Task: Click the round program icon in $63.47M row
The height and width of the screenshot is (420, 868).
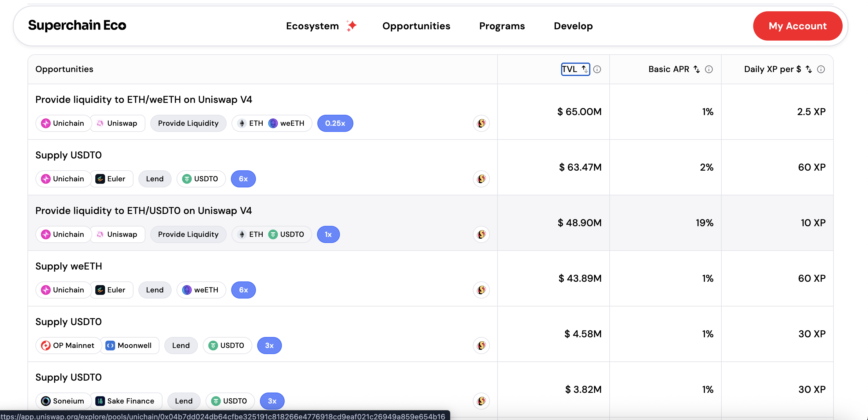Action: 481,179
